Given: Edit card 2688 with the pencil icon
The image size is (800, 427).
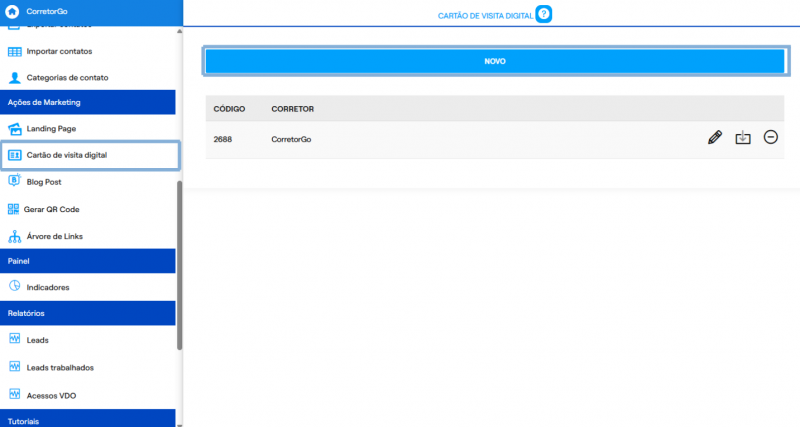Looking at the screenshot, I should 715,137.
